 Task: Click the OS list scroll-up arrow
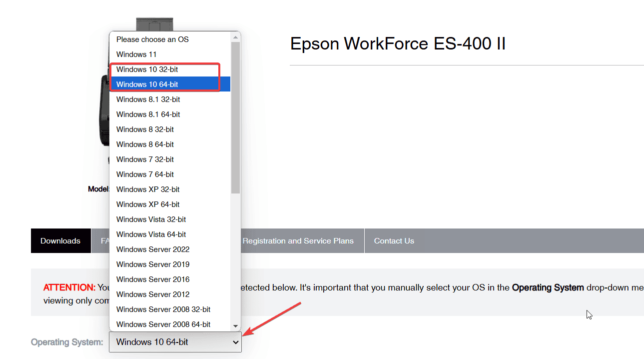click(x=236, y=36)
